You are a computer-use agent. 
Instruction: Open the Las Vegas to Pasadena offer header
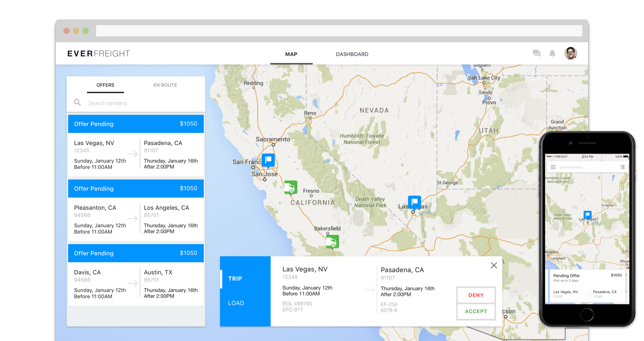(x=136, y=124)
